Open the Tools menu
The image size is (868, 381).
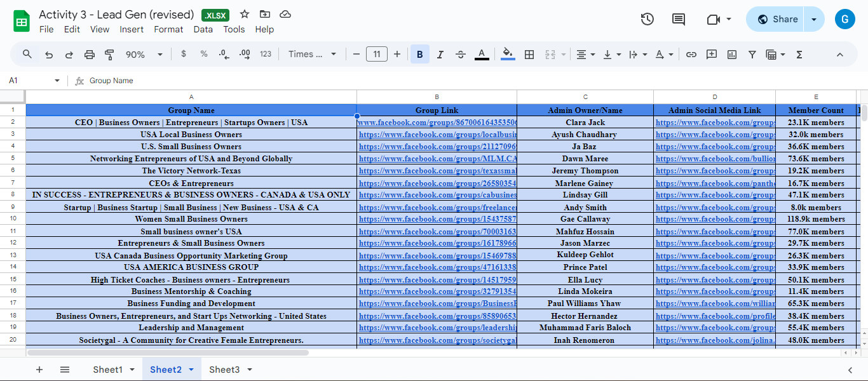tap(234, 29)
